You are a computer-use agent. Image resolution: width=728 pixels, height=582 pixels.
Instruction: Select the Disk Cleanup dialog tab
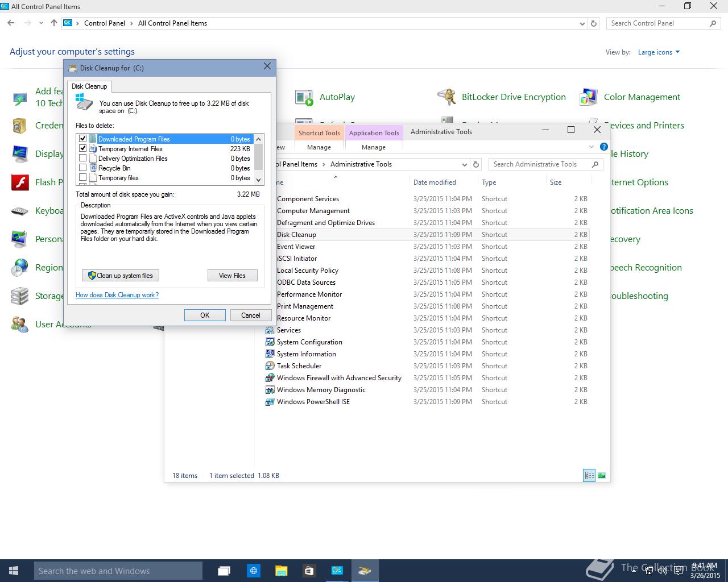pos(89,86)
